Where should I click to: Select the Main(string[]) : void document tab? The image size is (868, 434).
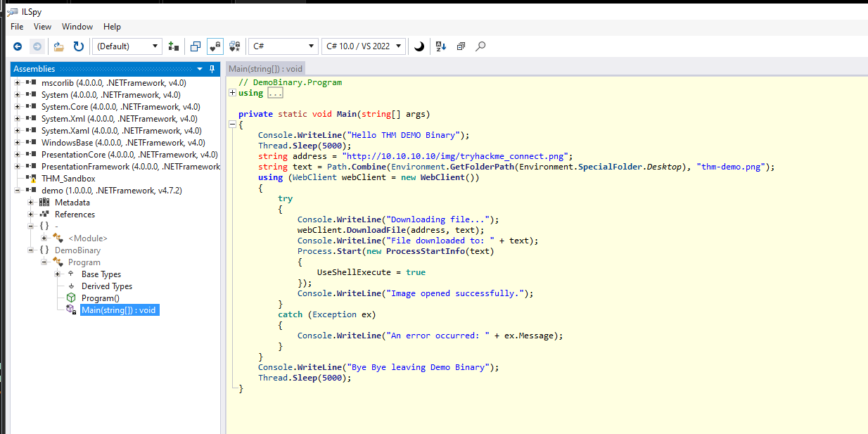click(x=266, y=69)
